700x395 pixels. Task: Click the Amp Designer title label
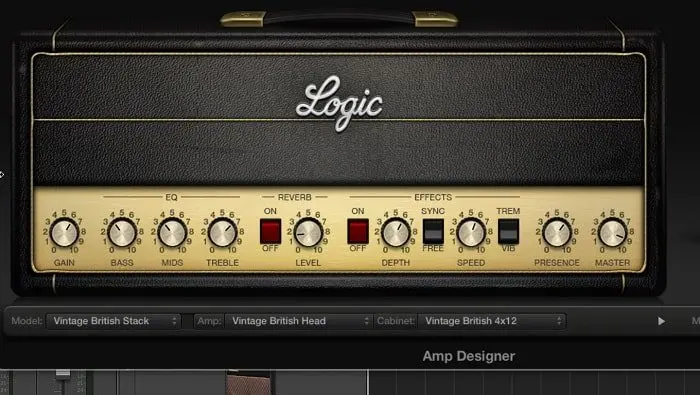pyautogui.click(x=469, y=356)
